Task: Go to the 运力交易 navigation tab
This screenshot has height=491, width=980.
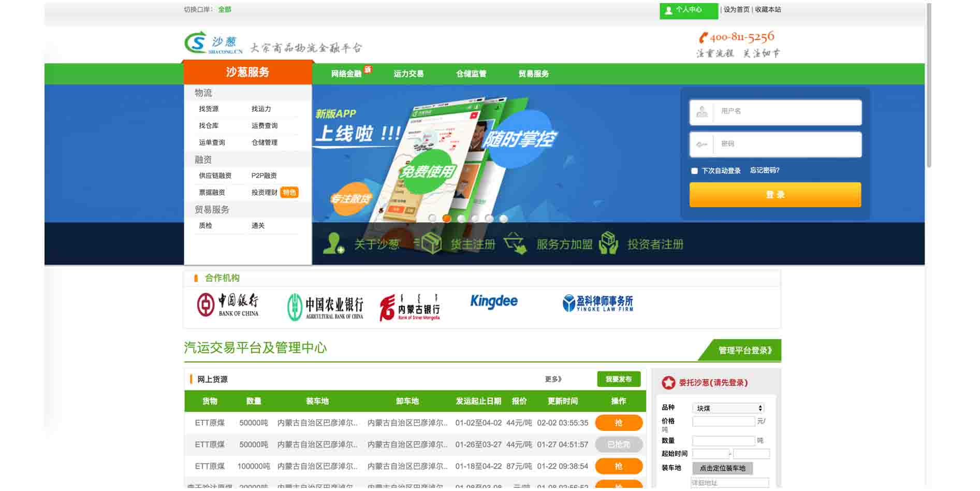Action: pyautogui.click(x=408, y=74)
